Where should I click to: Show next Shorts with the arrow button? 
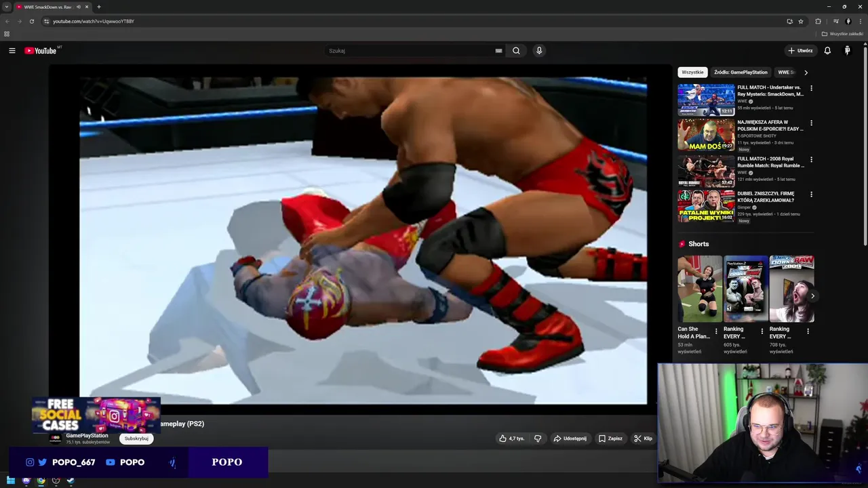[x=812, y=296]
